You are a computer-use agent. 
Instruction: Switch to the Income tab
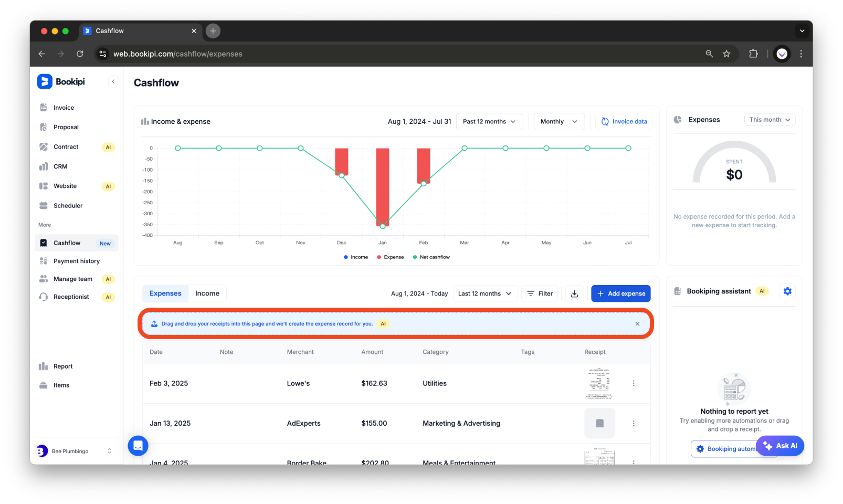(207, 293)
